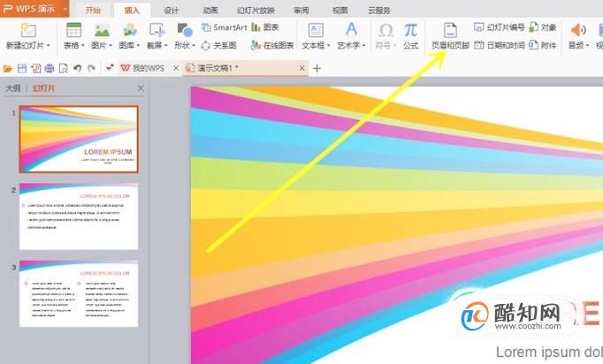This screenshot has height=364, width=603.
Task: Expand the 形状 dropdown arrow
Action: [x=194, y=46]
